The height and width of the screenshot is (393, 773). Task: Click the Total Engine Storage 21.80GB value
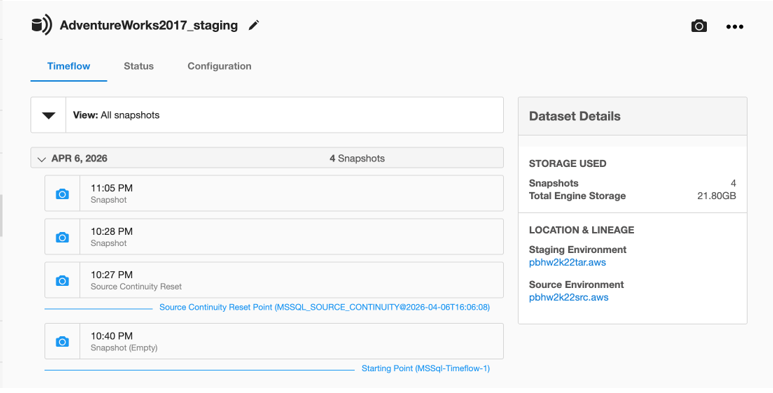point(716,196)
